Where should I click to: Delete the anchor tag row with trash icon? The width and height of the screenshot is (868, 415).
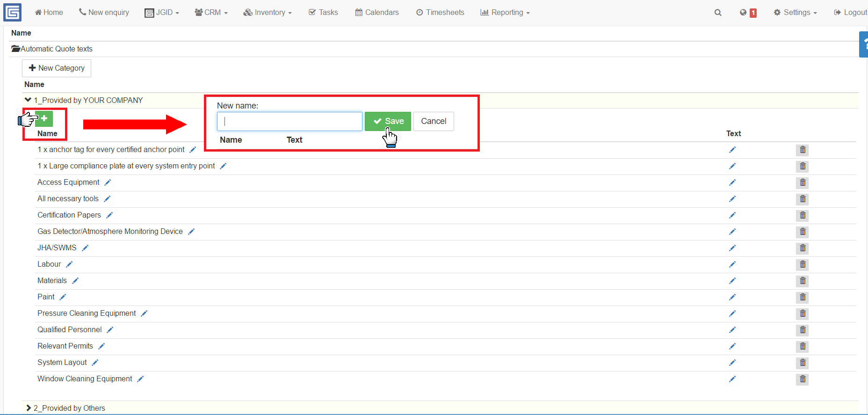click(x=803, y=150)
